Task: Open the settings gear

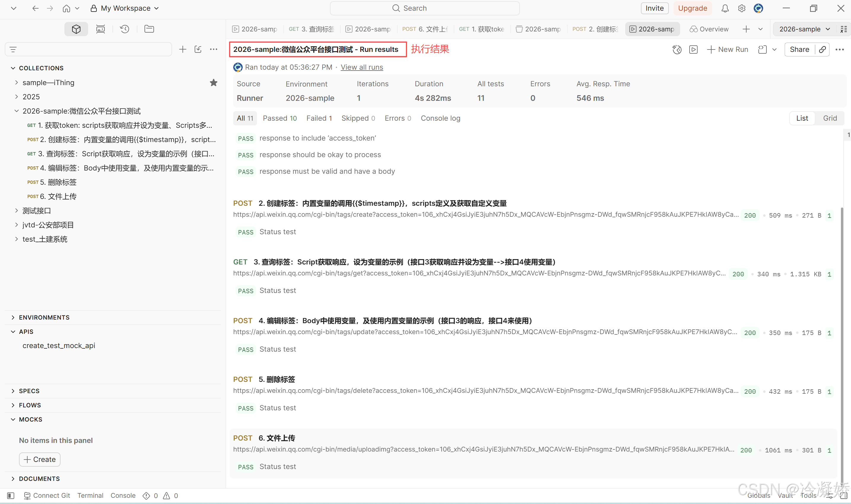Action: (742, 8)
